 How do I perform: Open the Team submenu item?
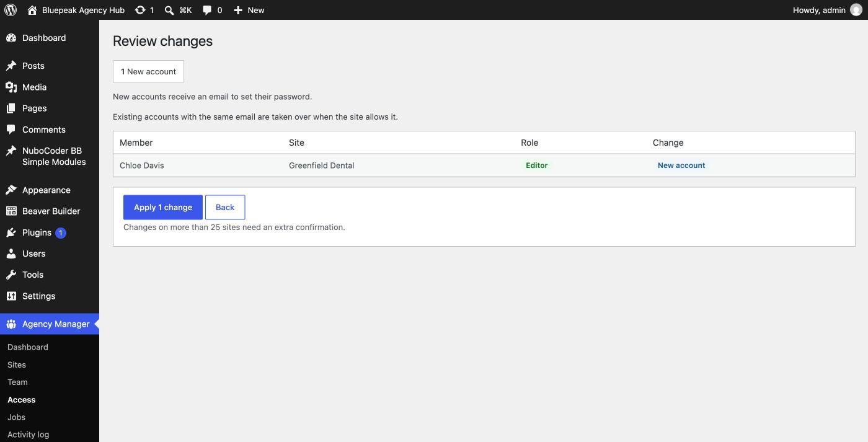point(17,382)
